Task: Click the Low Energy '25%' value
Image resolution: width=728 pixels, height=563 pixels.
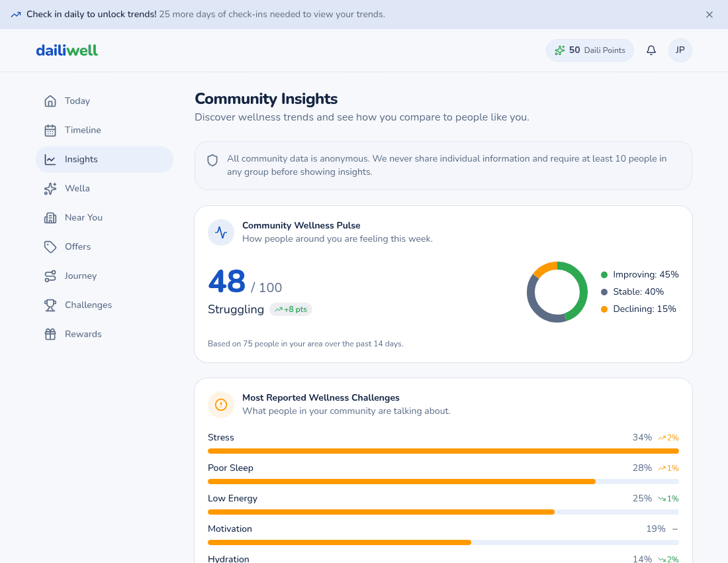Action: click(x=642, y=499)
